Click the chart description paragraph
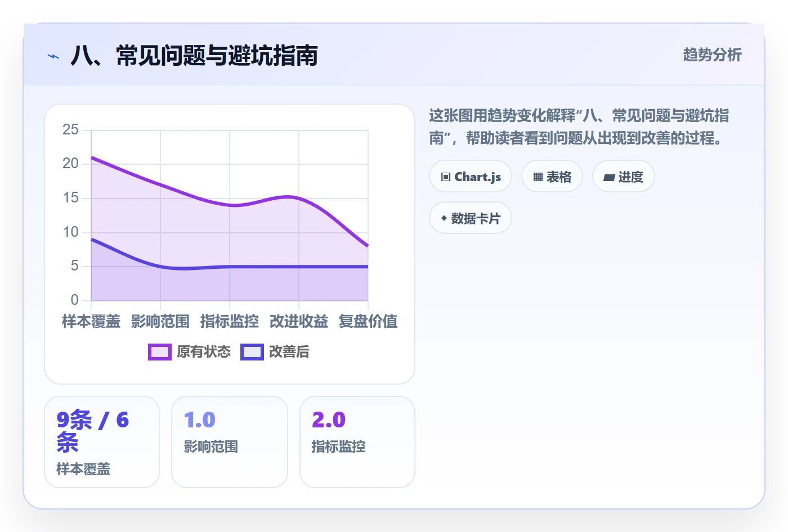Viewport: 788px width, 532px height. pyautogui.click(x=579, y=127)
